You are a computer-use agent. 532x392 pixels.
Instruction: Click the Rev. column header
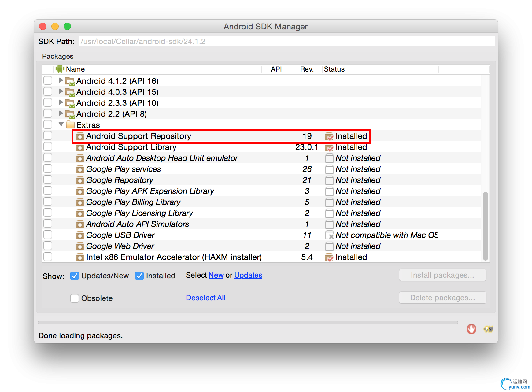click(307, 69)
